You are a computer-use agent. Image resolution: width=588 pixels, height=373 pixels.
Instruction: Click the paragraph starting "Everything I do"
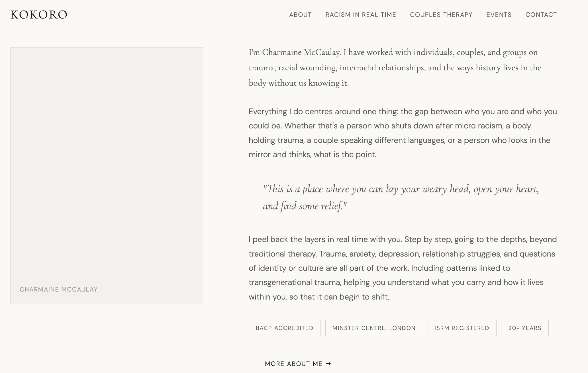(402, 133)
